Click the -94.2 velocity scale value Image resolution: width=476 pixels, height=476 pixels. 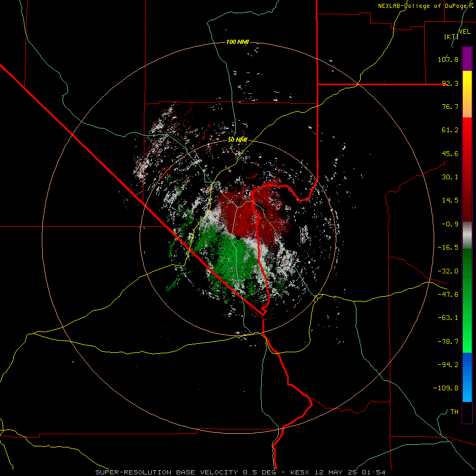pyautogui.click(x=448, y=365)
